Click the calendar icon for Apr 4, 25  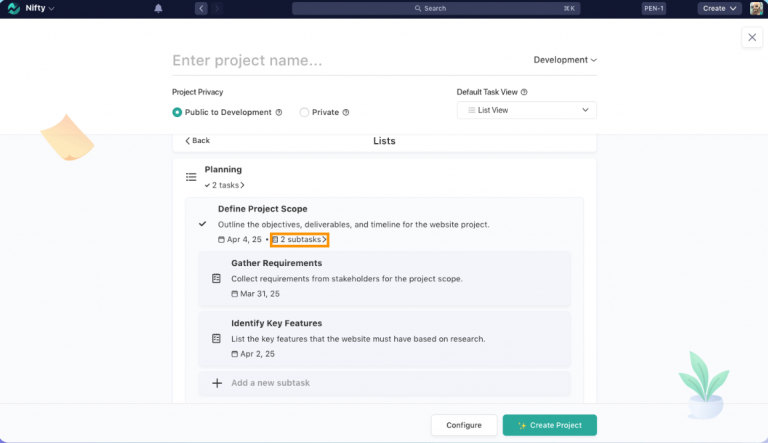[x=221, y=240]
